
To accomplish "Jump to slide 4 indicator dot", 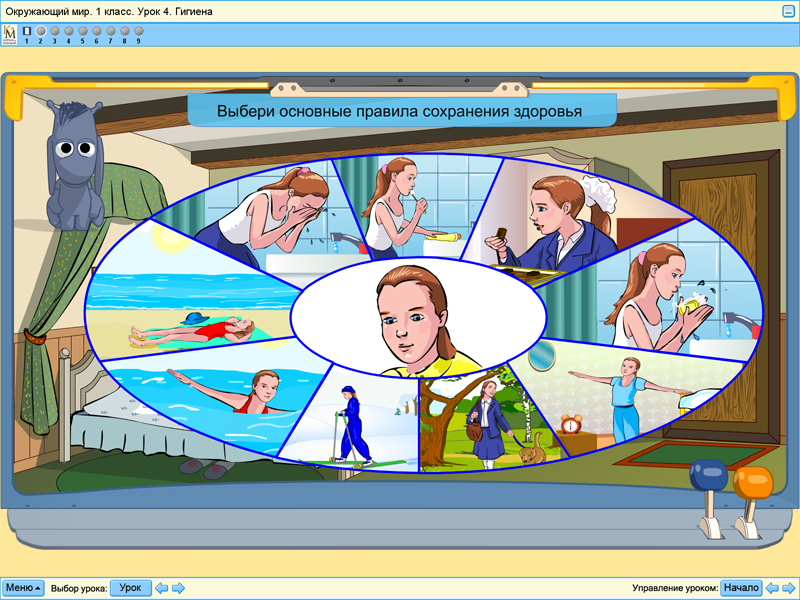I will 68,31.
